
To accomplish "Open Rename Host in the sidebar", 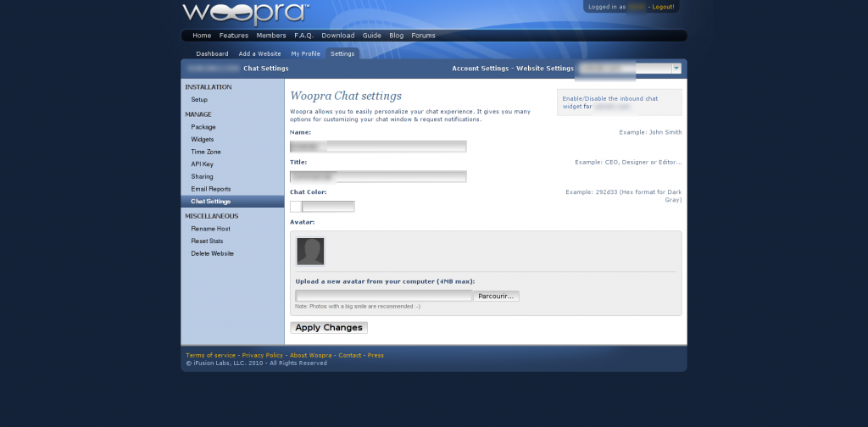I will pos(210,229).
